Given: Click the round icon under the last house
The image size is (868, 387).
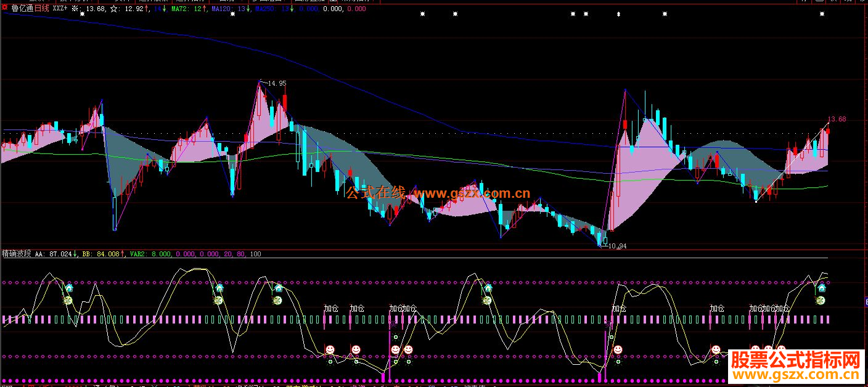Looking at the screenshot, I should pos(821,300).
